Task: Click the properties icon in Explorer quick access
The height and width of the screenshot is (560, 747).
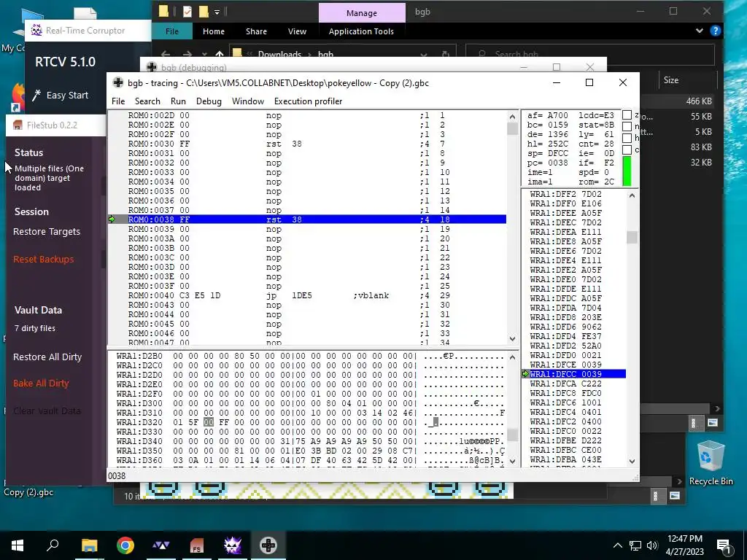Action: click(x=187, y=12)
